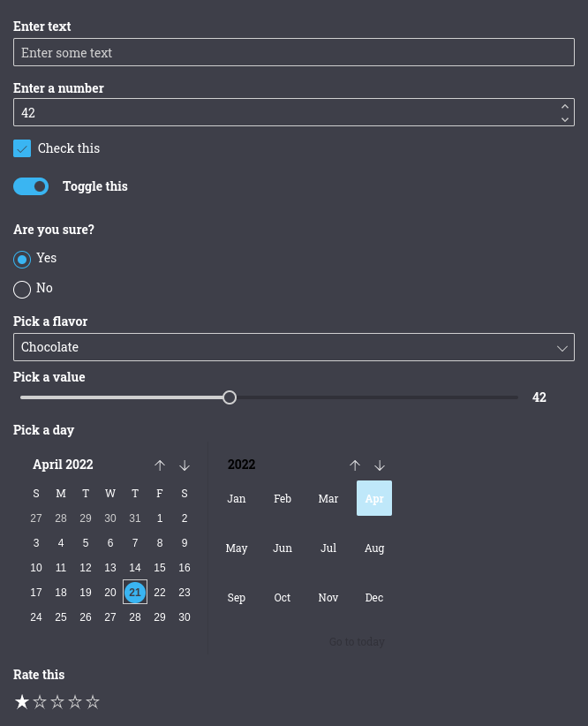Select the third rating star
Image resolution: width=588 pixels, height=726 pixels.
tap(57, 701)
